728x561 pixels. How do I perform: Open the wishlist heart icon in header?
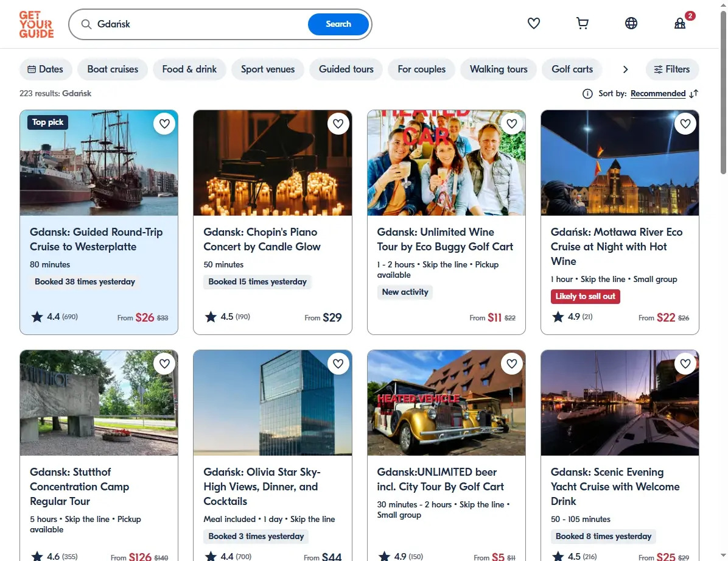(x=533, y=23)
